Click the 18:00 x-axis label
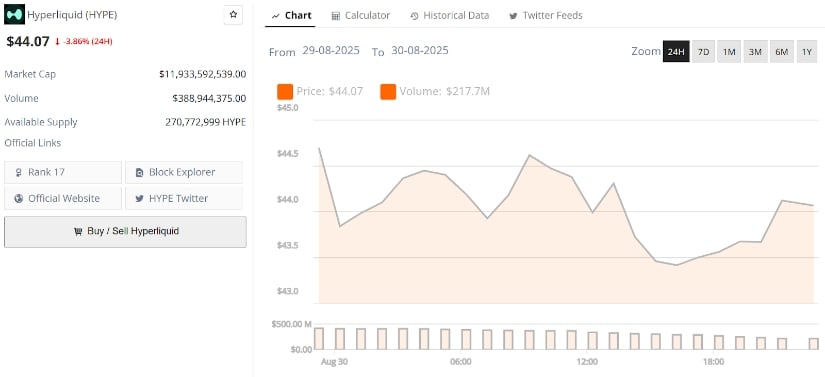This screenshot has height=377, width=825. [713, 362]
